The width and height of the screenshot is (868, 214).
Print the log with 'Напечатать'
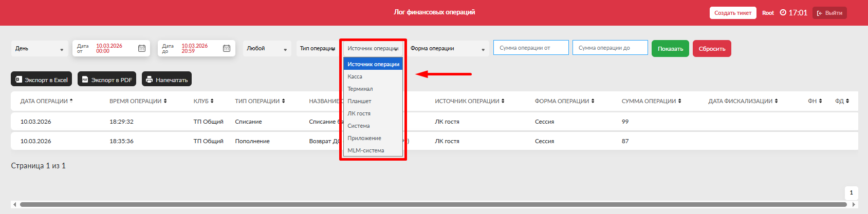pyautogui.click(x=167, y=80)
